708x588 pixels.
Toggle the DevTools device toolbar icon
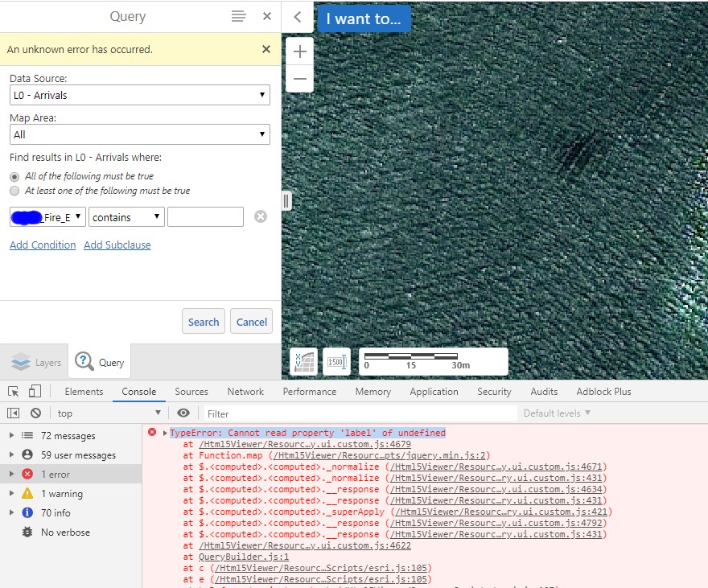pyautogui.click(x=35, y=391)
